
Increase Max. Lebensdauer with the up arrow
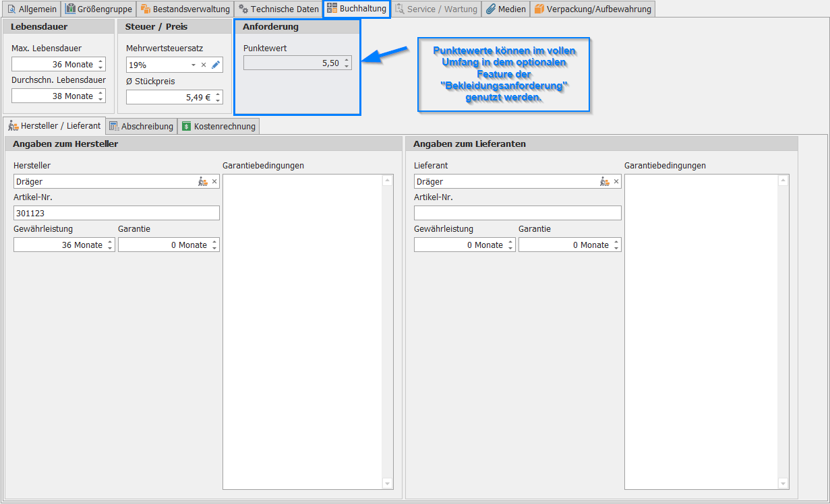click(x=101, y=61)
